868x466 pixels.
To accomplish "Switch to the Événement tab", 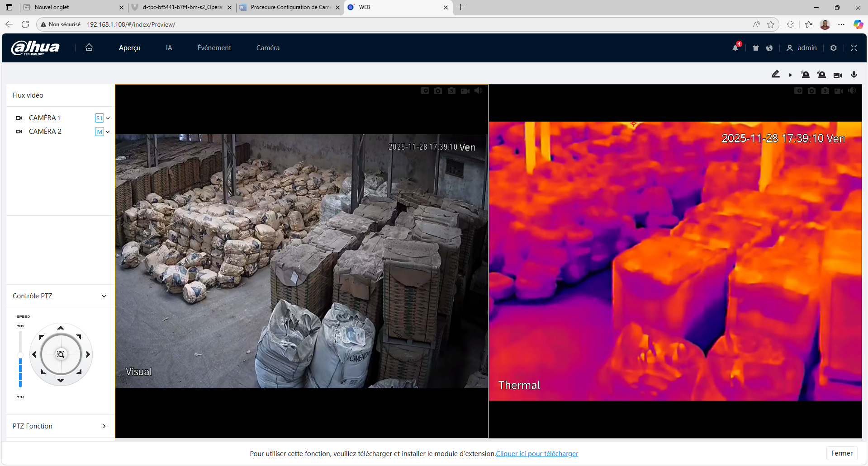I will [x=214, y=48].
